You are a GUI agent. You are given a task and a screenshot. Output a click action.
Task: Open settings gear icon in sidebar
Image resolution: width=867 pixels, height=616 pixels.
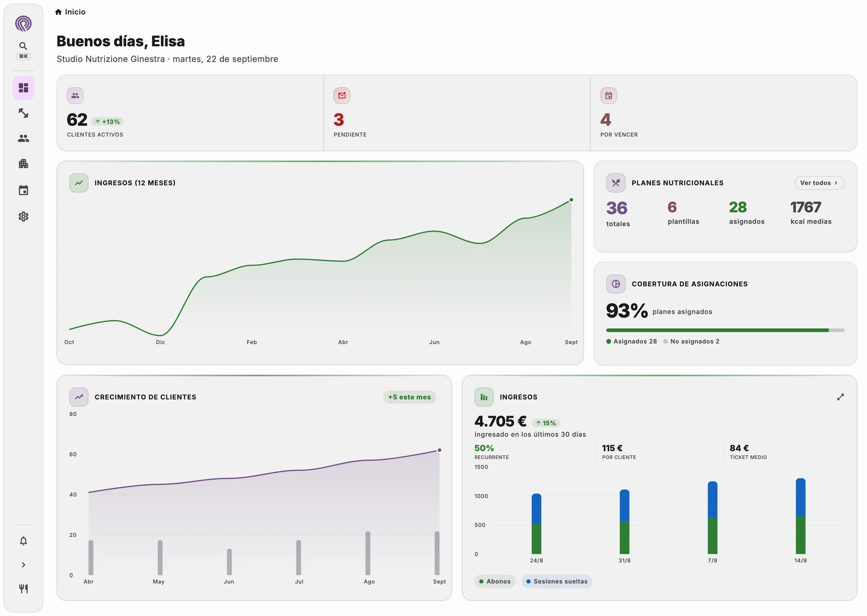click(23, 216)
